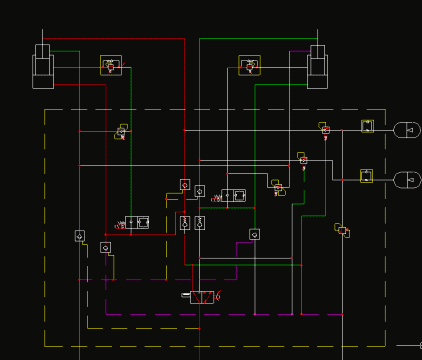422x360 pixels.
Task: Click the yellow-boxed valve beside the right cylinder
Action: pos(249,65)
